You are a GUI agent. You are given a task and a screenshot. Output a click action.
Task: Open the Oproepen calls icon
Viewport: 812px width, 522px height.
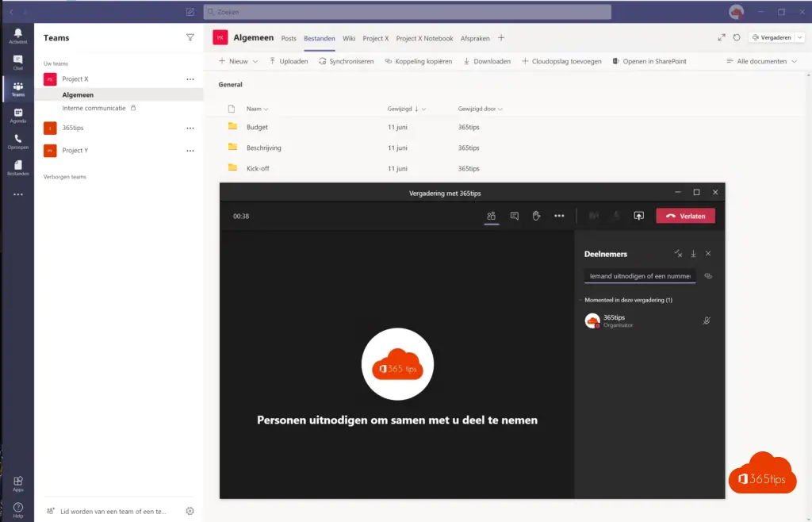click(x=17, y=142)
